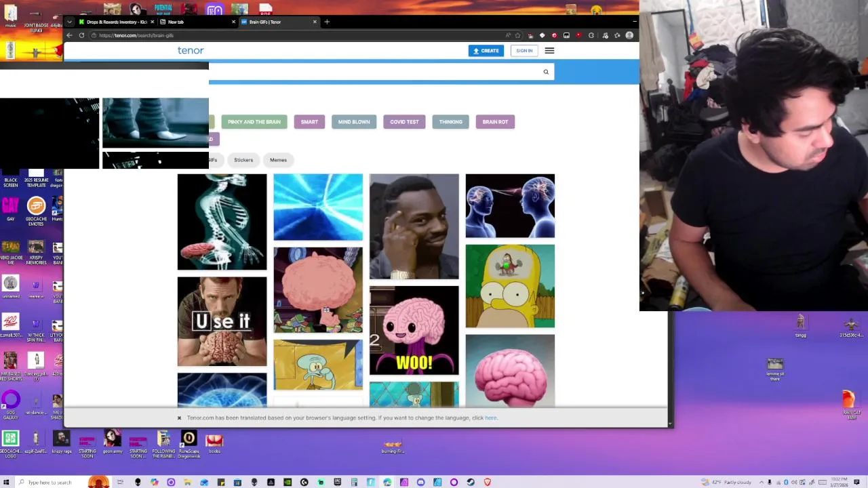Open the 'WOO!' pink brain GIF
The image size is (868, 488).
point(414,330)
